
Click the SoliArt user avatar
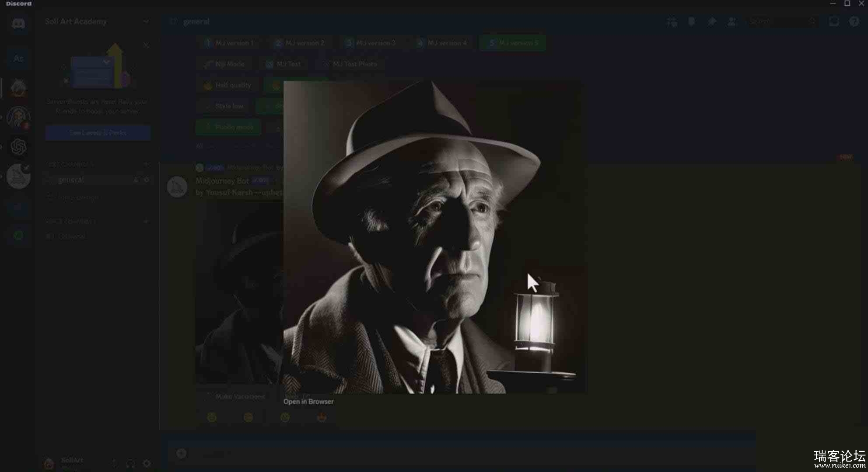[x=49, y=463]
